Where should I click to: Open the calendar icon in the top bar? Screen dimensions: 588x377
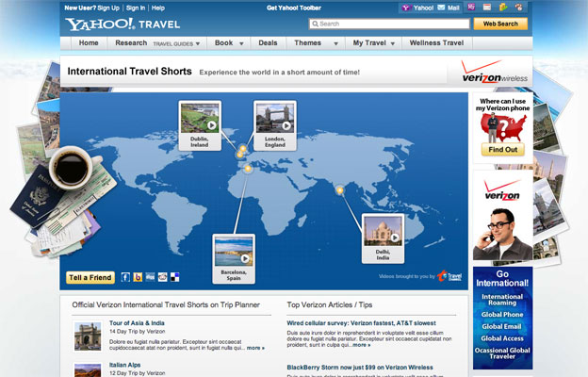(487, 7)
